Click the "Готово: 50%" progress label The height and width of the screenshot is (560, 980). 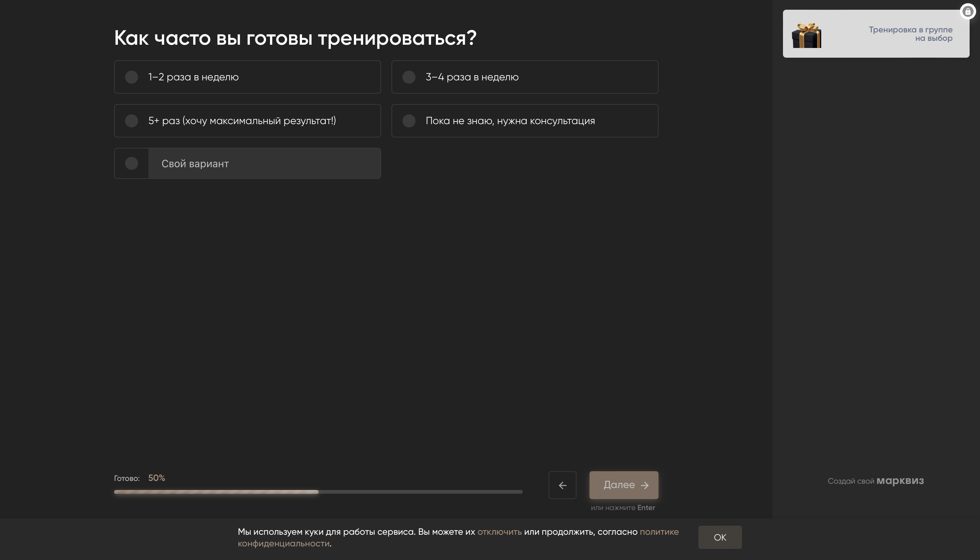pyautogui.click(x=139, y=478)
